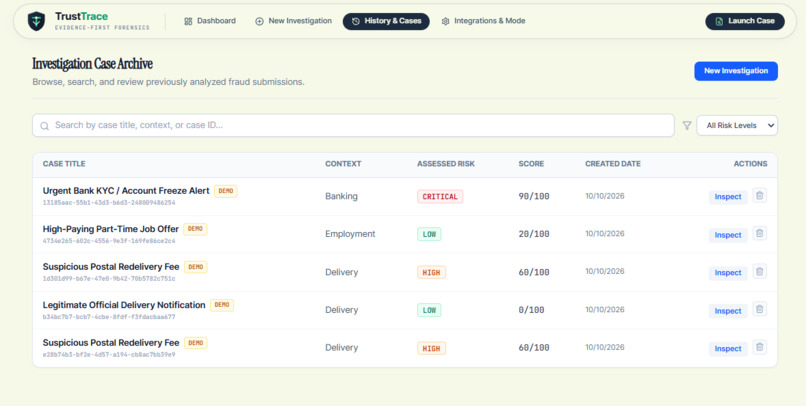This screenshot has height=406, width=806.
Task: Click the '90/100' score value
Action: [x=534, y=196]
